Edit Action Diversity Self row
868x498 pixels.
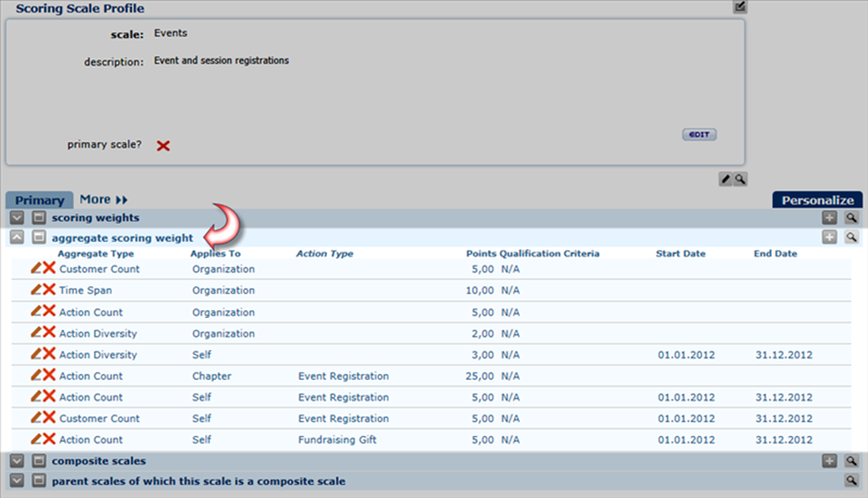36,354
